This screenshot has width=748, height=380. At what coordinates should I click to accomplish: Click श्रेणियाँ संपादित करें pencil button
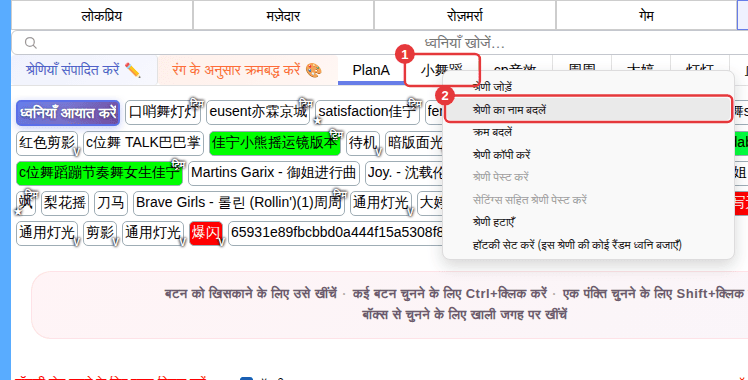[84, 70]
